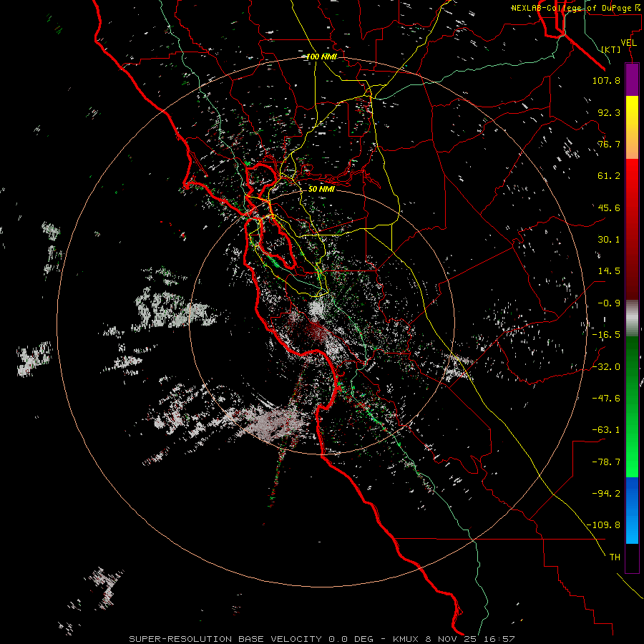Click the 'TH' threshold label on legend
The width and height of the screenshot is (644, 644).
(615, 557)
